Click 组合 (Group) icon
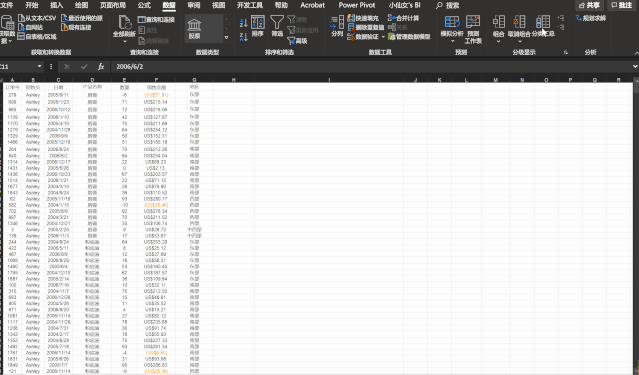 [498, 22]
